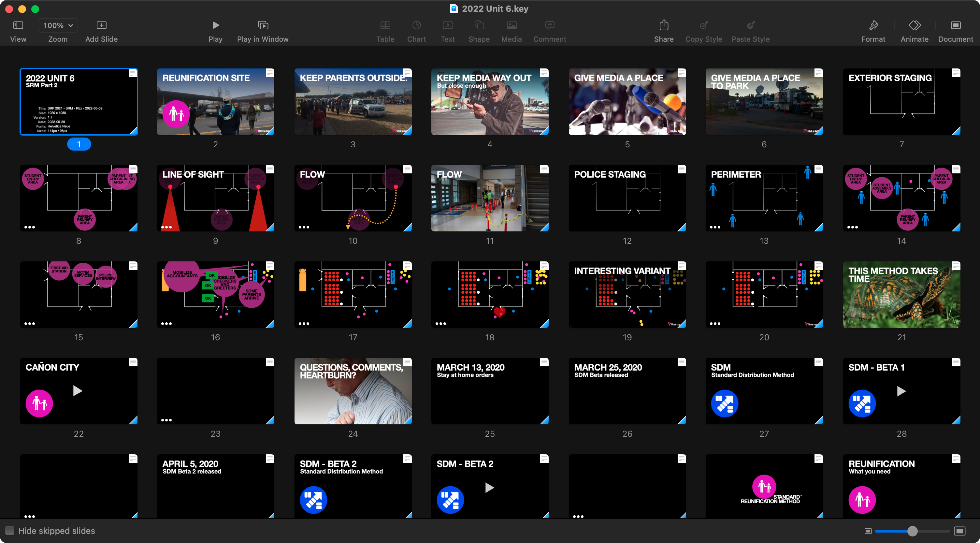Open the Animate inspector
The image size is (980, 543).
pyautogui.click(x=914, y=25)
